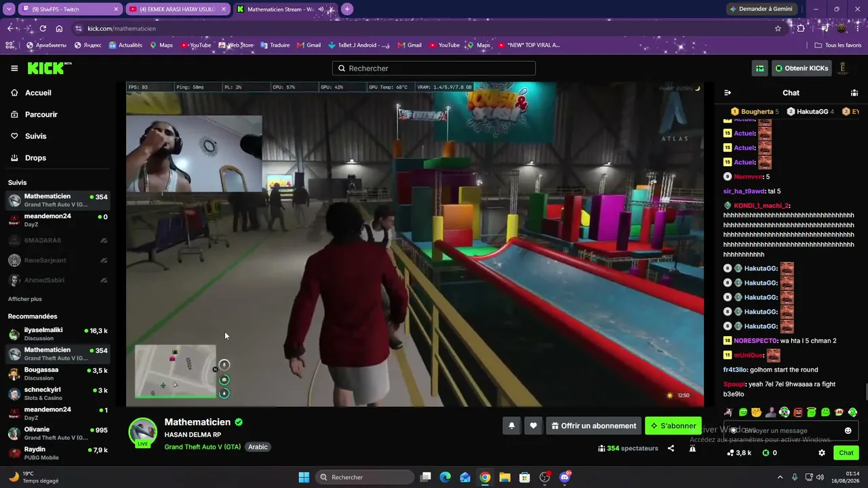
Task: Open the ilyaselmaliki recommended channel
Action: (x=58, y=334)
